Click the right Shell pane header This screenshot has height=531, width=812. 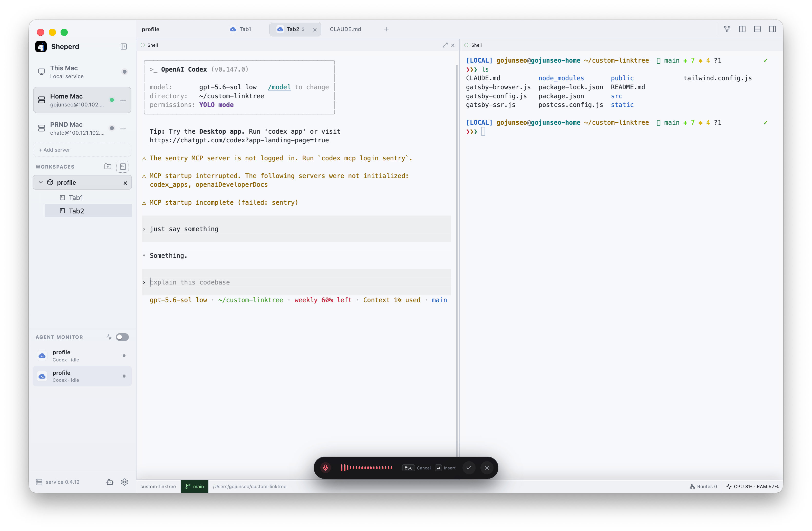point(621,45)
